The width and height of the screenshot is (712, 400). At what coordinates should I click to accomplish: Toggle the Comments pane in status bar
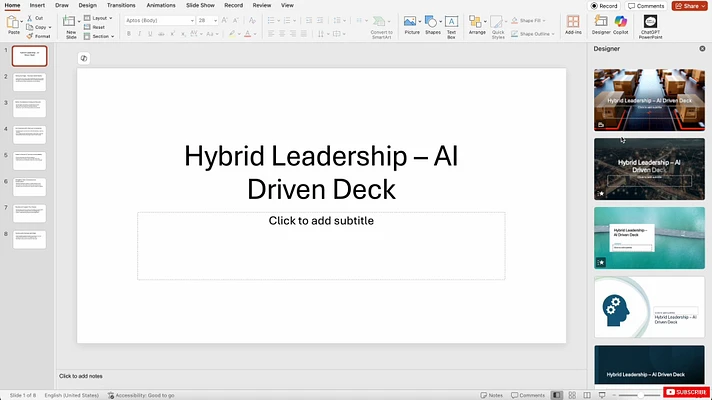coord(528,395)
